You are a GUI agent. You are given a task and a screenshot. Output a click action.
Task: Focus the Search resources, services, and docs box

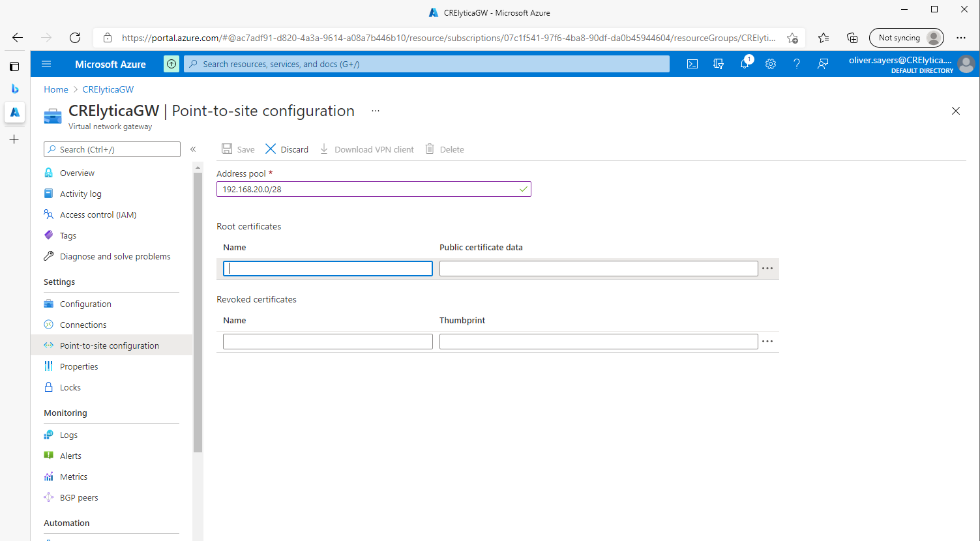point(426,64)
